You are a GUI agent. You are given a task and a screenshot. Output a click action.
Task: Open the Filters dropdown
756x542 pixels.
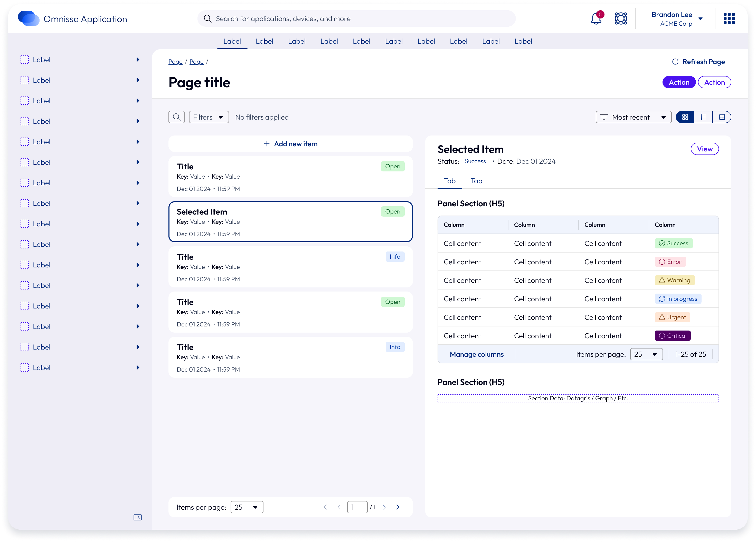[209, 117]
